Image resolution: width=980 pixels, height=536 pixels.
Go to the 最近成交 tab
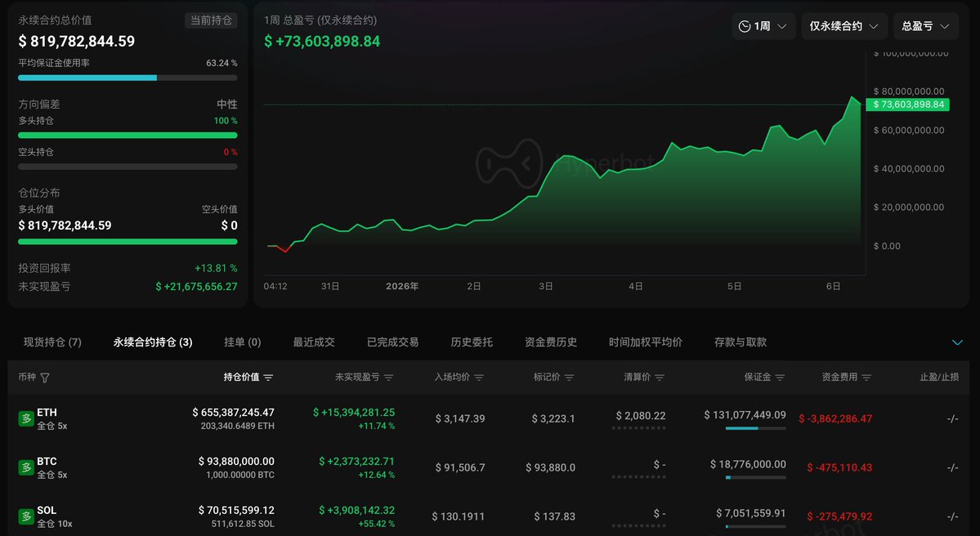(x=314, y=342)
